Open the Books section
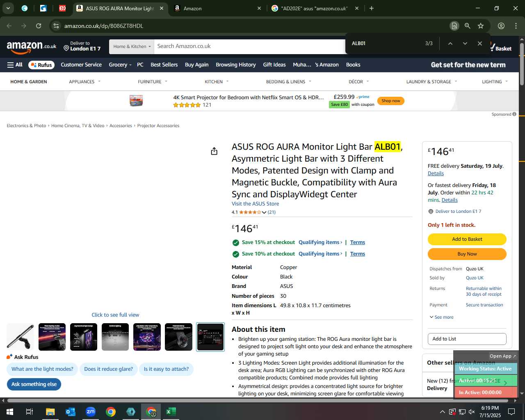The height and width of the screenshot is (420, 525). tap(353, 65)
